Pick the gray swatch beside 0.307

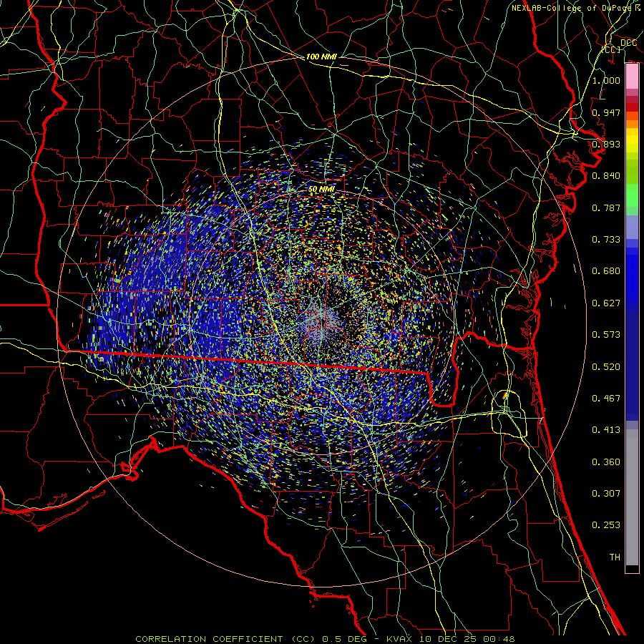[632, 497]
